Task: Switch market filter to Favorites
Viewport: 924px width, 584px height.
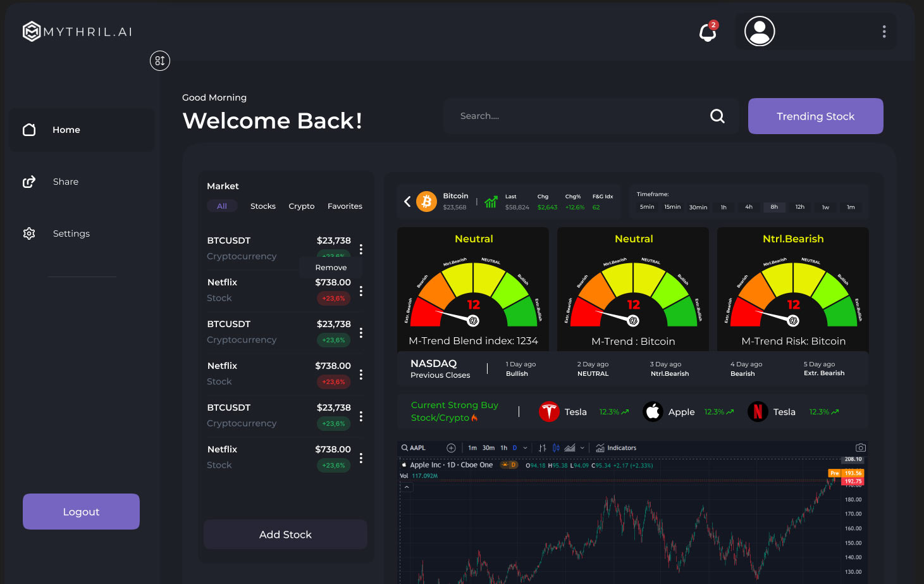Action: 345,206
